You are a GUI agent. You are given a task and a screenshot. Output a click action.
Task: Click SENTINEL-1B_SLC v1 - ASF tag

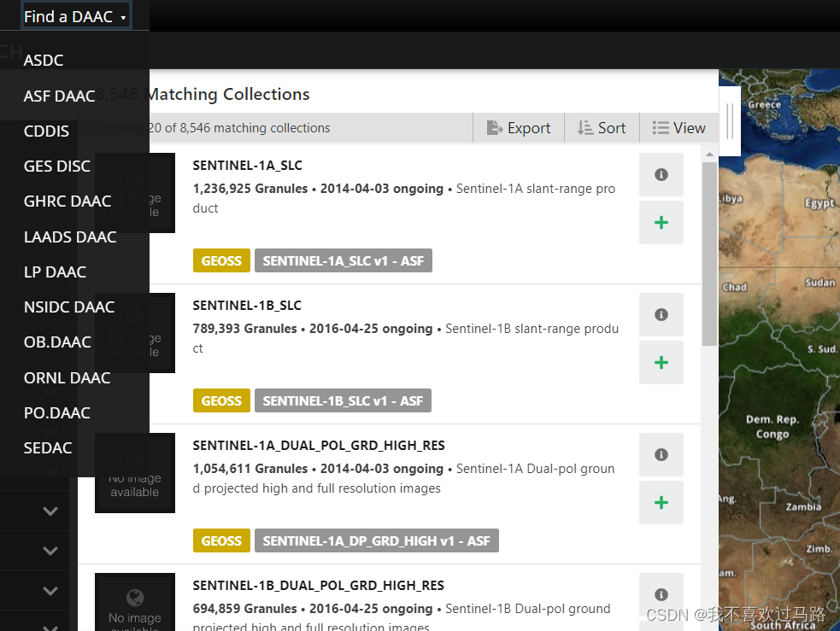[x=343, y=400]
